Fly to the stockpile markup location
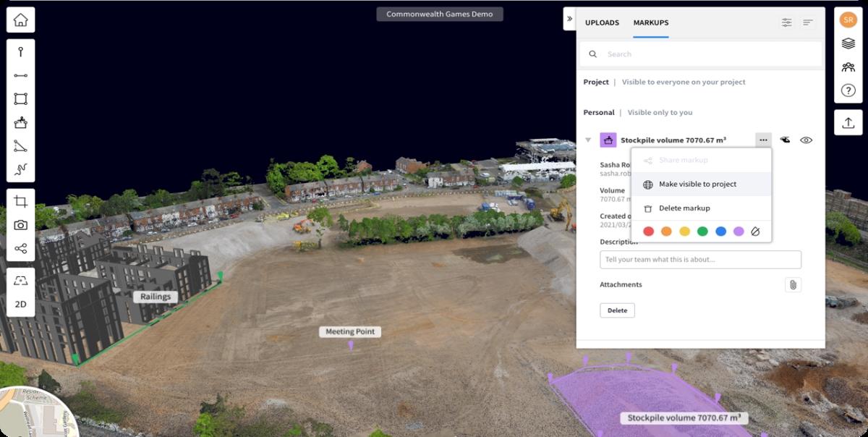The image size is (868, 437). click(786, 140)
